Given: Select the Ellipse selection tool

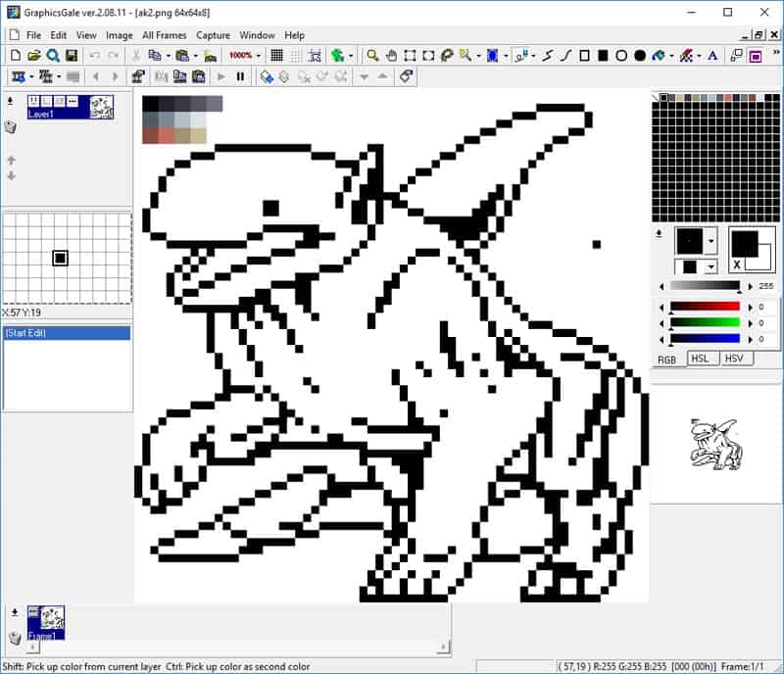Looking at the screenshot, I should (x=428, y=56).
